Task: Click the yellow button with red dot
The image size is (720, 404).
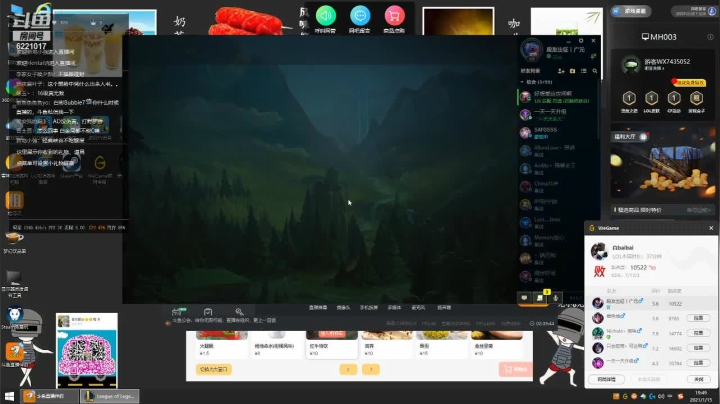Action: (689, 83)
